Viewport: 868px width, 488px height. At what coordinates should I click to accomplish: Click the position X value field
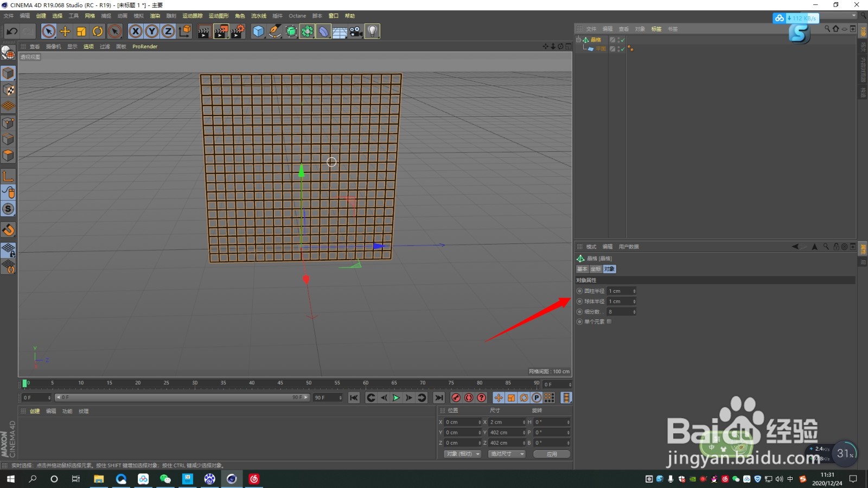tap(463, 422)
